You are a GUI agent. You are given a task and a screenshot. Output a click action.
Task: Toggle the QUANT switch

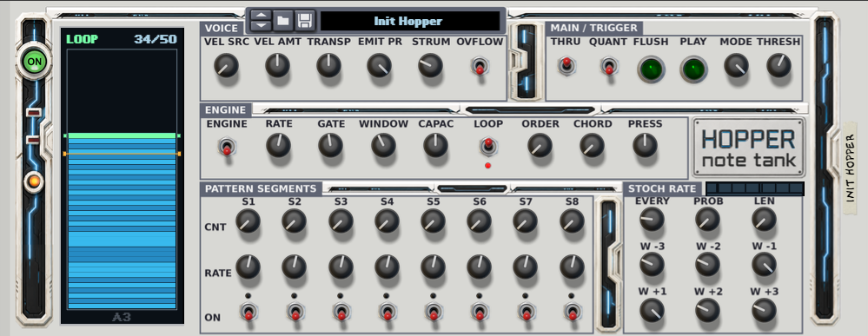608,67
